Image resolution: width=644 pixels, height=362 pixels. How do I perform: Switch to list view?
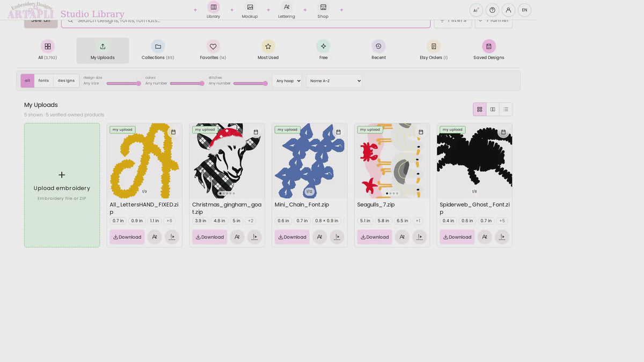pos(506,109)
